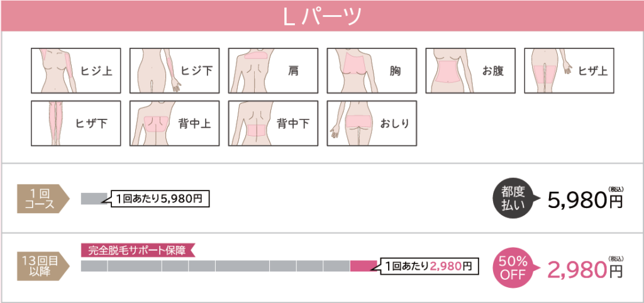Select the 背中上 upper back tile
This screenshot has height=303, width=644.
tap(175, 123)
